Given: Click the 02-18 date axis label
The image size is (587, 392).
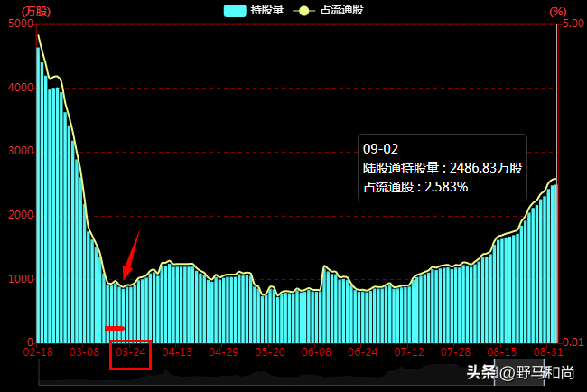Looking at the screenshot, I should 38,352.
